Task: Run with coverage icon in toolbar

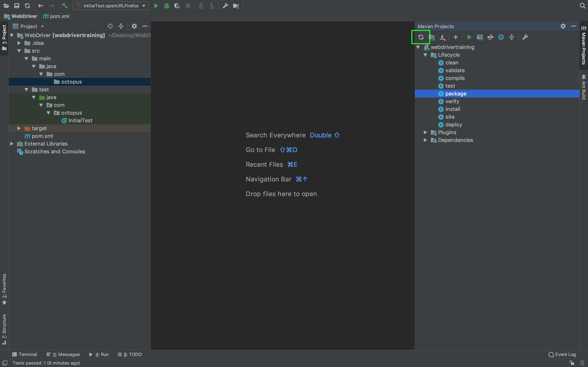Action: coord(177,6)
